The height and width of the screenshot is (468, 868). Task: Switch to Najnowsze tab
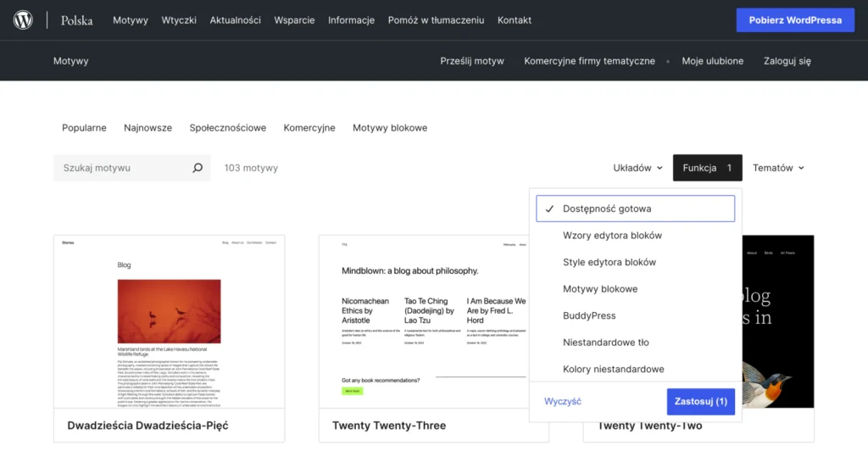147,127
